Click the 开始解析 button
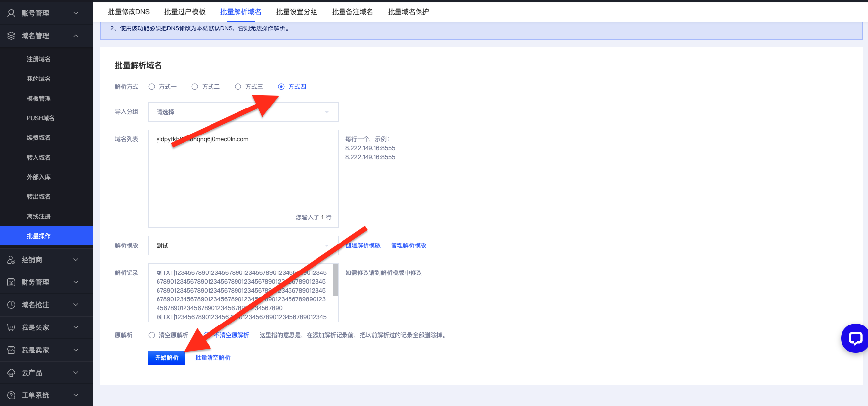Viewport: 868px width, 406px height. point(167,358)
